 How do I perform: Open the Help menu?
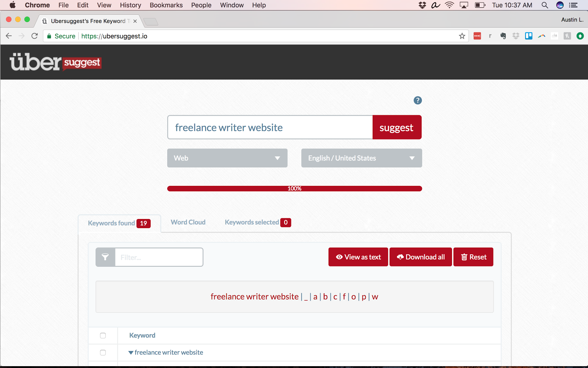pyautogui.click(x=259, y=5)
